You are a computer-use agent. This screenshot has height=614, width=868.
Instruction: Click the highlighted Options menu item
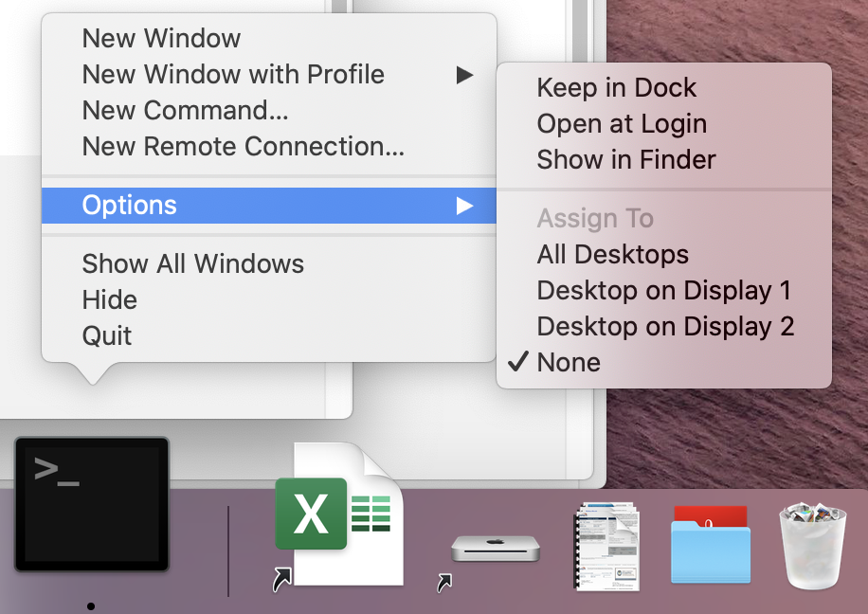269,206
